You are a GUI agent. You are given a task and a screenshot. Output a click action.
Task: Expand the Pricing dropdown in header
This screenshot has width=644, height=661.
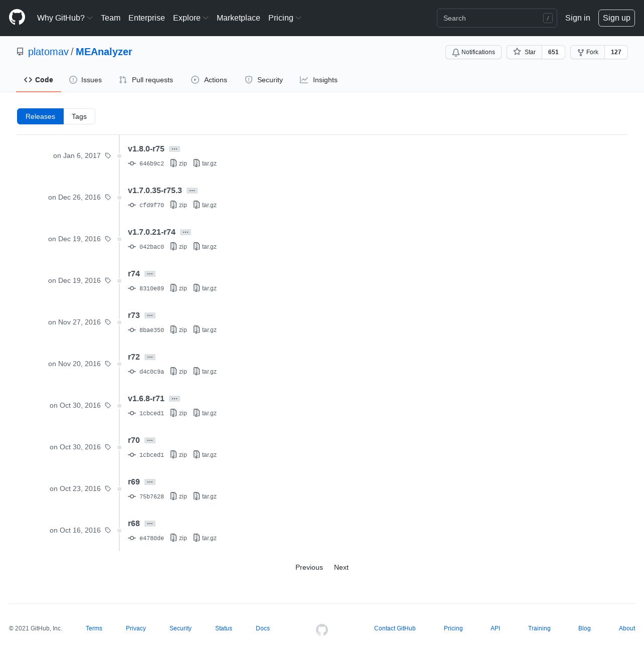pos(285,18)
